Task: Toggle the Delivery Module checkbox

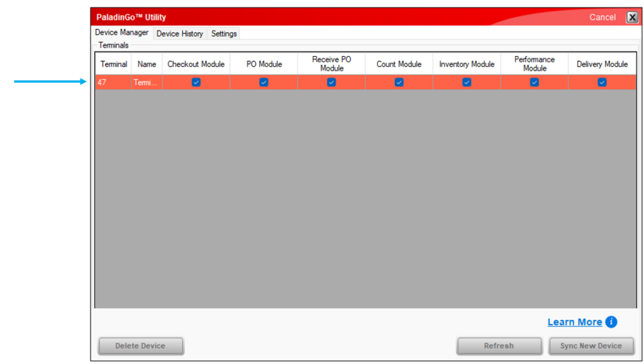Action: click(x=602, y=82)
